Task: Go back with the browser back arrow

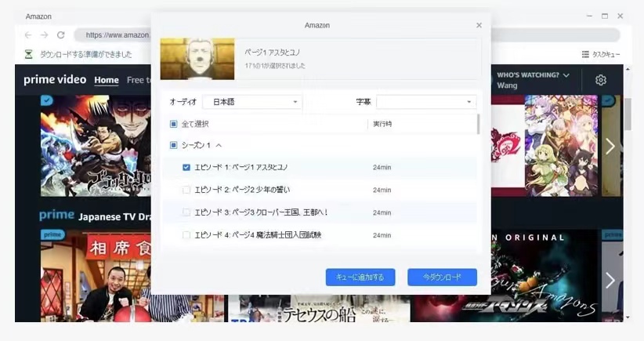Action: (28, 35)
